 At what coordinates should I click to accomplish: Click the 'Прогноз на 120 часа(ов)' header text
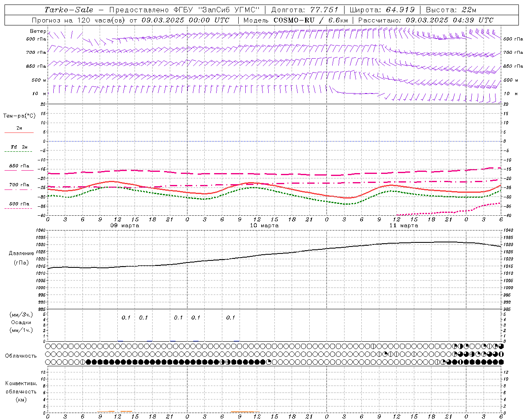pyautogui.click(x=79, y=20)
